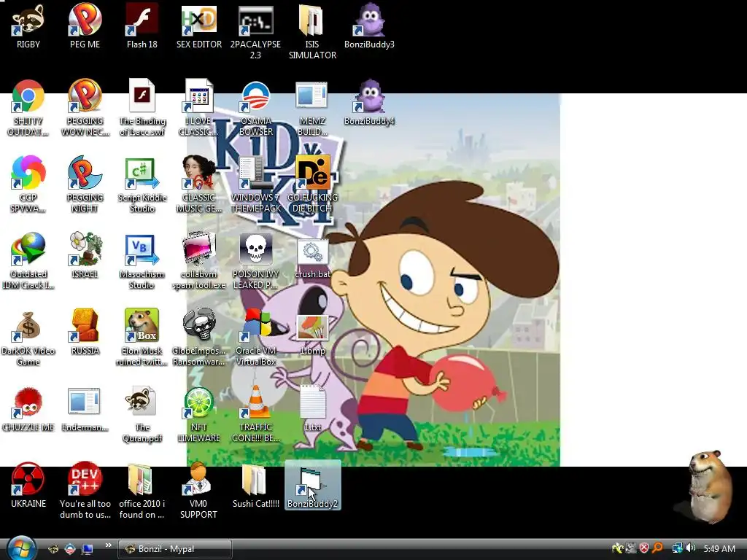This screenshot has width=747, height=560.
Task: Open the CCP SPYWA... colorful swirl icon
Action: 28,184
